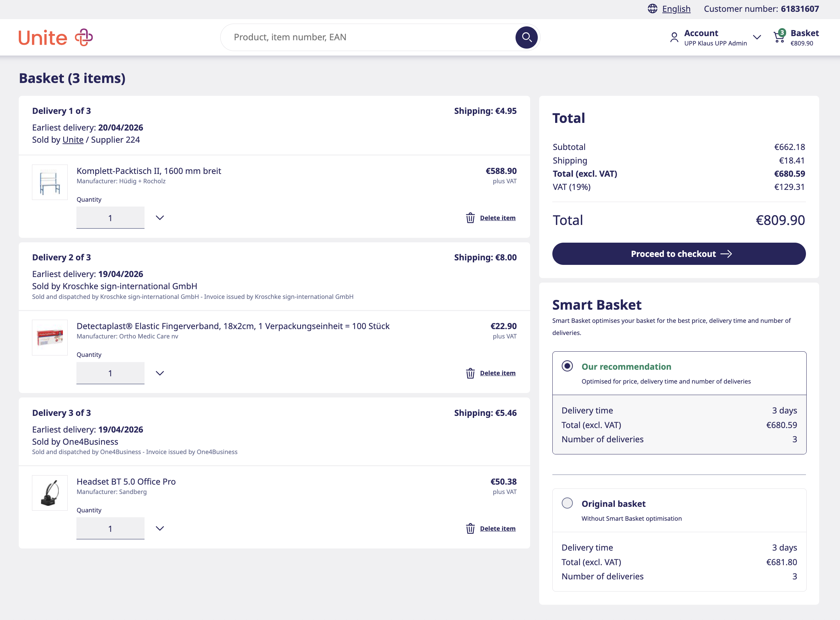
Task: Click the Unite logo
Action: click(x=56, y=37)
